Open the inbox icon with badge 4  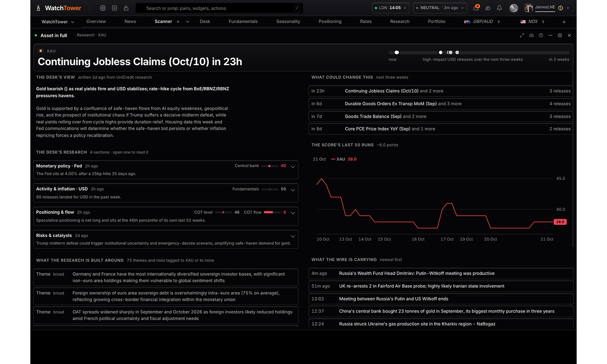tap(476, 8)
